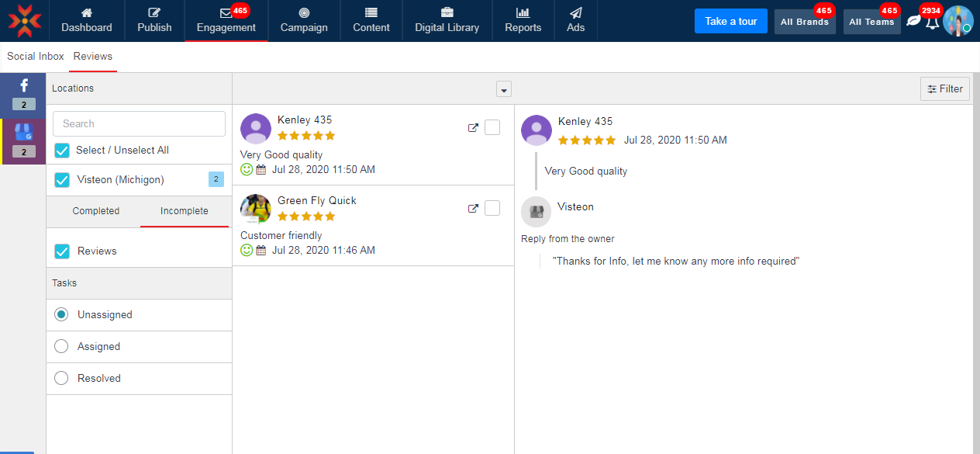Image resolution: width=980 pixels, height=454 pixels.
Task: Tick the checkbox for the Kenley 435 review
Action: pyautogui.click(x=492, y=128)
